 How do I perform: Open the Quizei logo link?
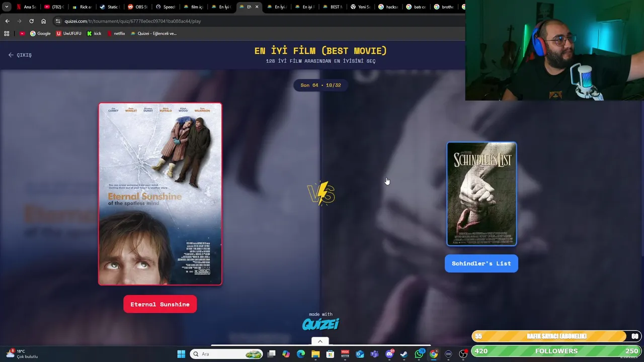[x=320, y=324]
